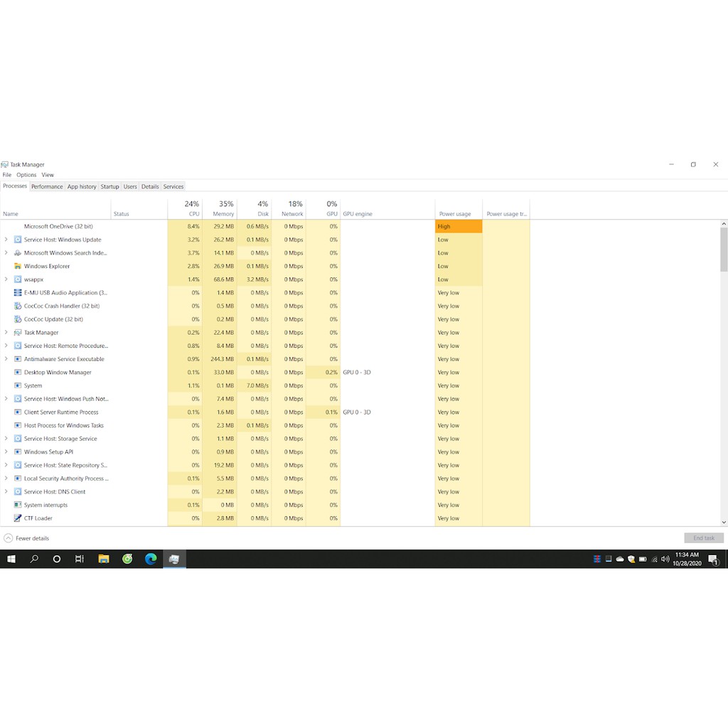This screenshot has height=728, width=728.
Task: Click the Windows Explorer process icon
Action: (18, 266)
